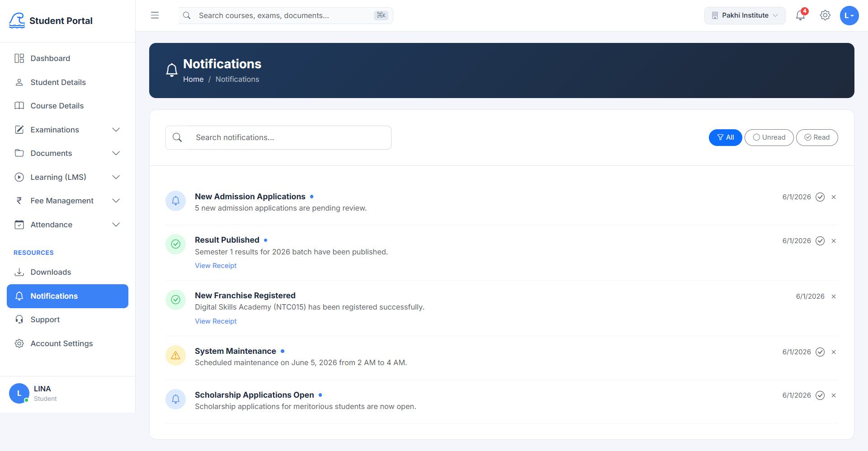The width and height of the screenshot is (868, 451).
Task: Click the Documents folder icon
Action: click(x=19, y=153)
